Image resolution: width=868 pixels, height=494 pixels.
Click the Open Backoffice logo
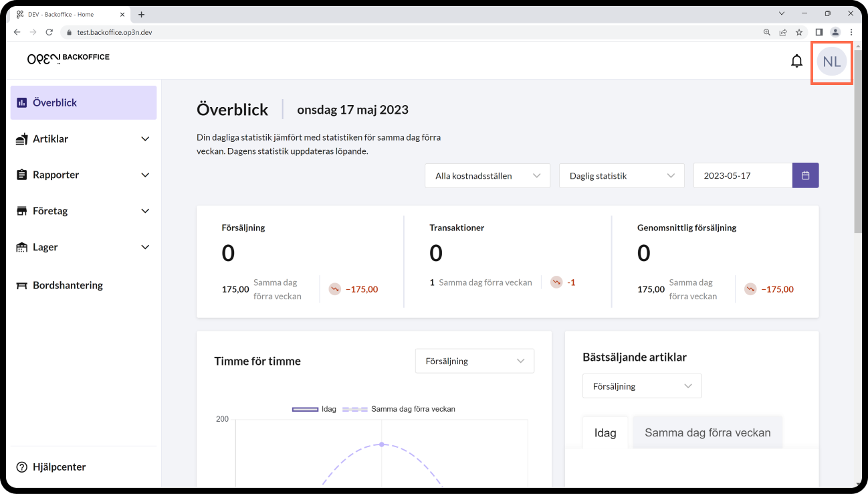68,58
